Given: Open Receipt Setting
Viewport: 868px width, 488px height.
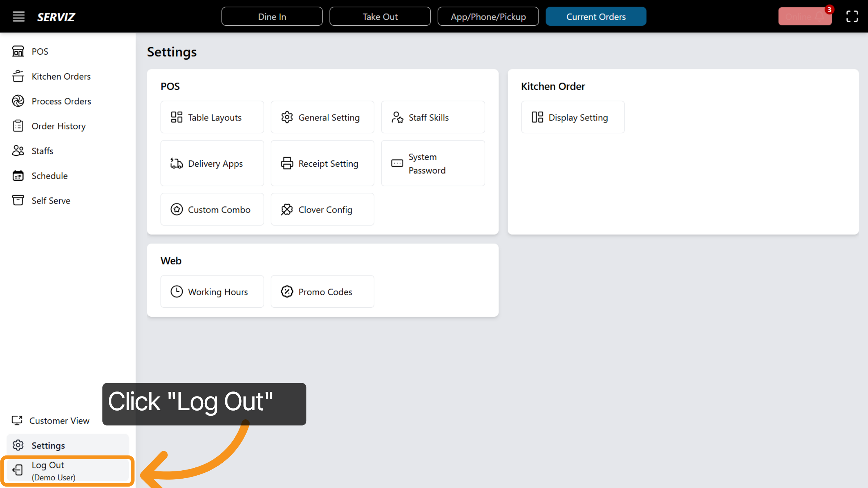Looking at the screenshot, I should coord(322,163).
